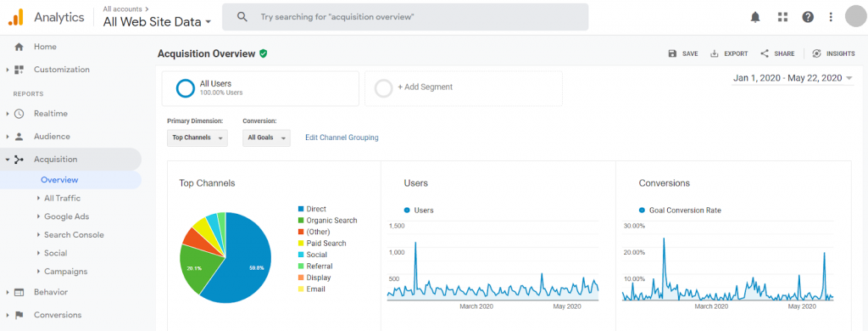The height and width of the screenshot is (331, 868).
Task: Click the Email legend entry
Action: (x=312, y=289)
